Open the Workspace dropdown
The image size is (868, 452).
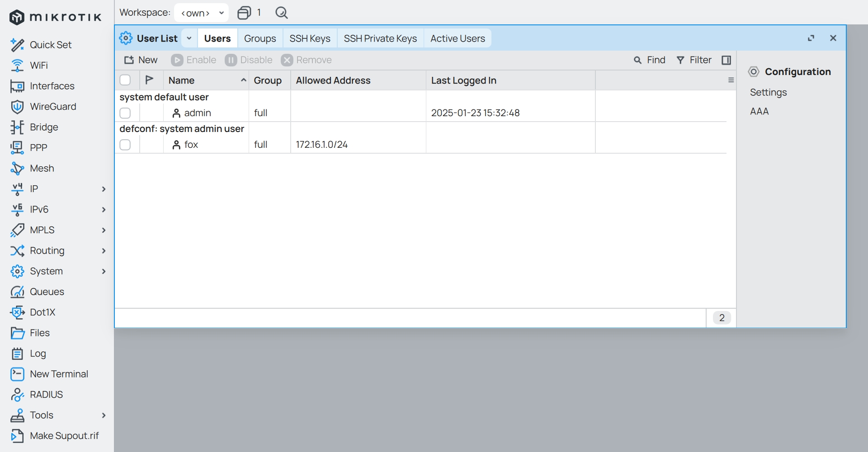tap(201, 13)
